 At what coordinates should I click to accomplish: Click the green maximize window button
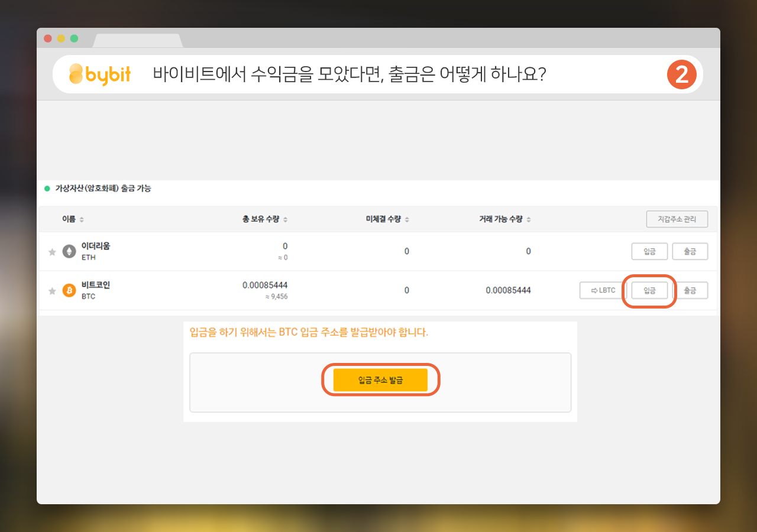tap(74, 38)
